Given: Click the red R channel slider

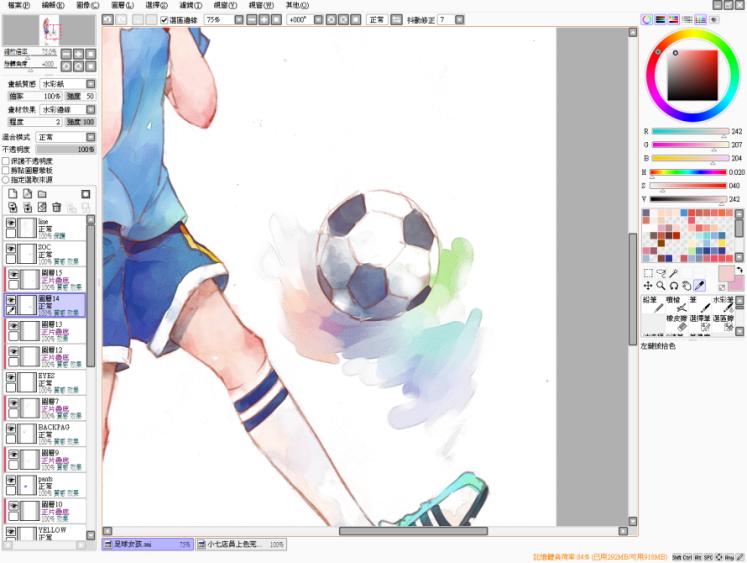Looking at the screenshot, I should point(689,131).
